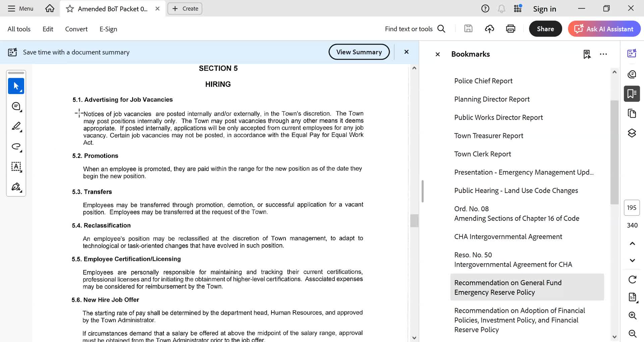This screenshot has width=644, height=342.
Task: Open the Add comment tool
Action: (x=16, y=106)
